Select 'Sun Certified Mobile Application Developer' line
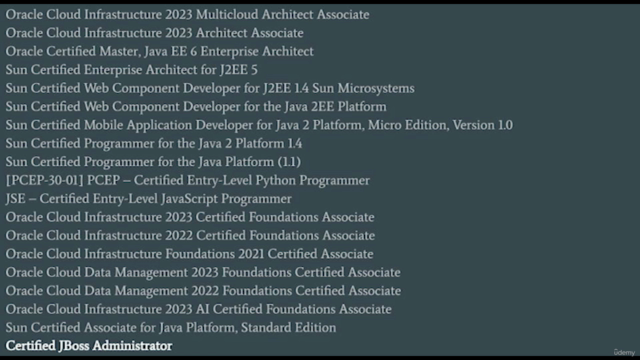The width and height of the screenshot is (640, 360). pos(259,125)
